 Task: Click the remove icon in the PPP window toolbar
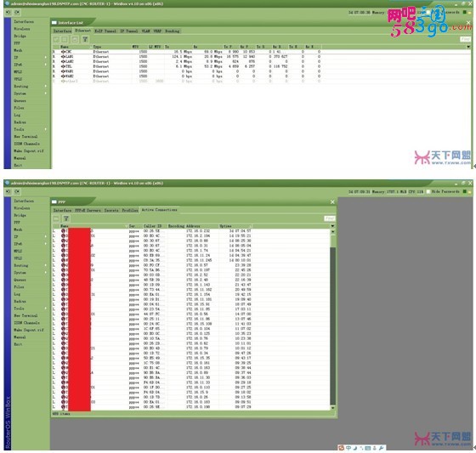pyautogui.click(x=56, y=218)
